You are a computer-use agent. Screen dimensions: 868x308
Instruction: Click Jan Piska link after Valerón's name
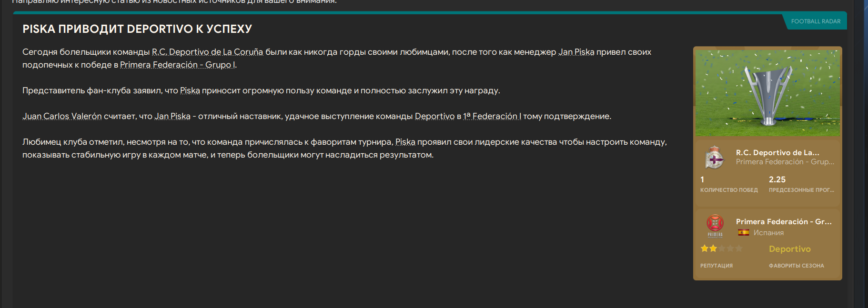click(172, 116)
